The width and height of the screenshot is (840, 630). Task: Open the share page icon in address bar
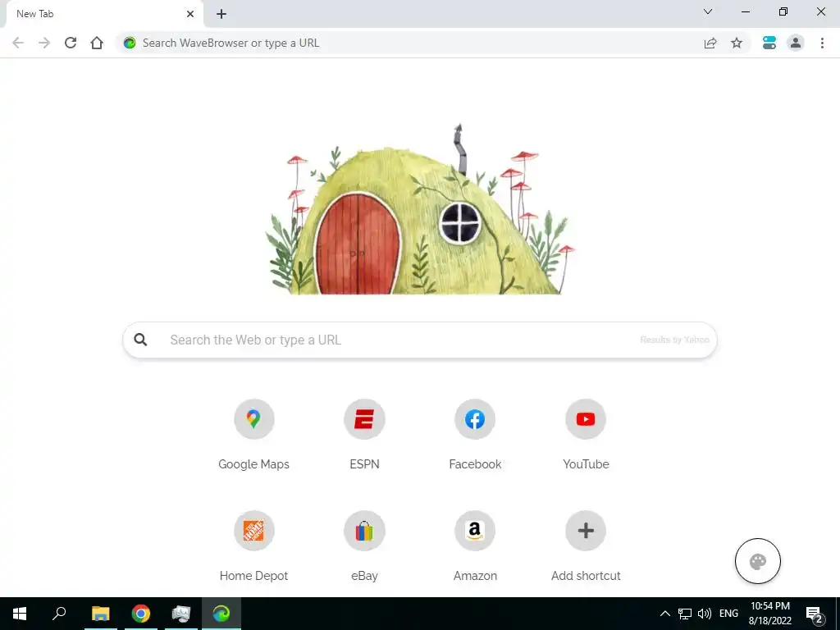[710, 43]
